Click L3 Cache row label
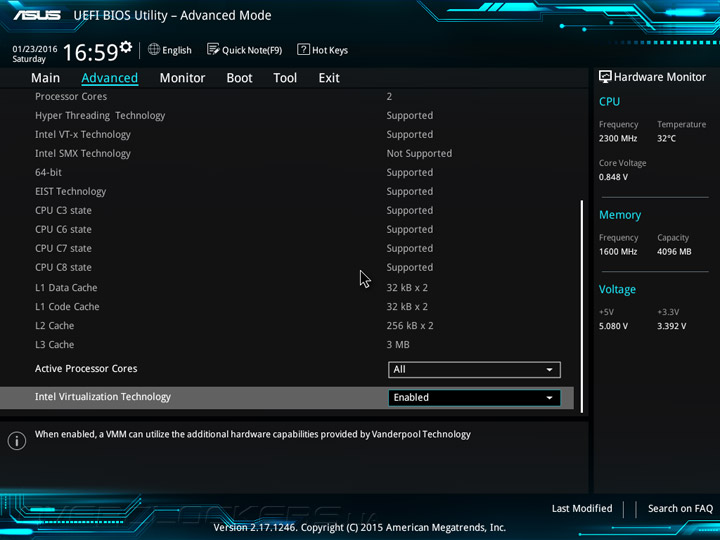This screenshot has height=540, width=720. pyautogui.click(x=55, y=344)
